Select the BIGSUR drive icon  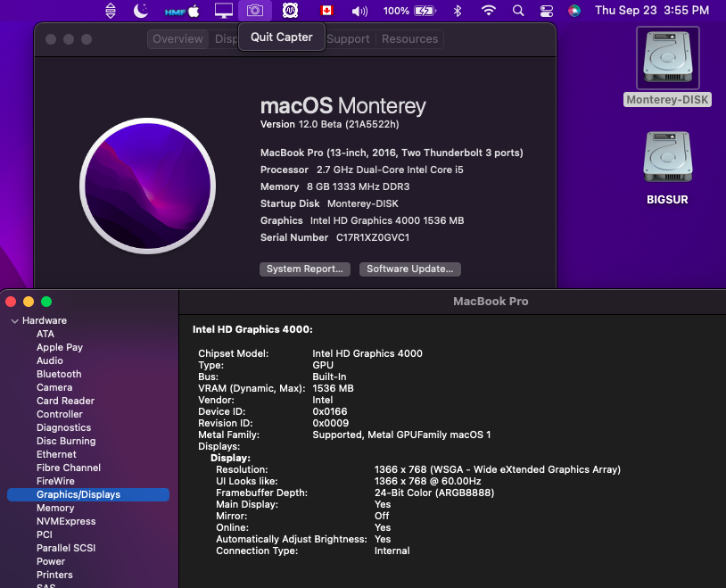[x=668, y=158]
